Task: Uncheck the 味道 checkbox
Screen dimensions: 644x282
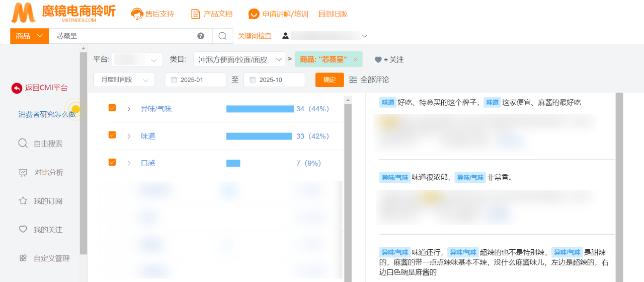Action: (x=112, y=135)
